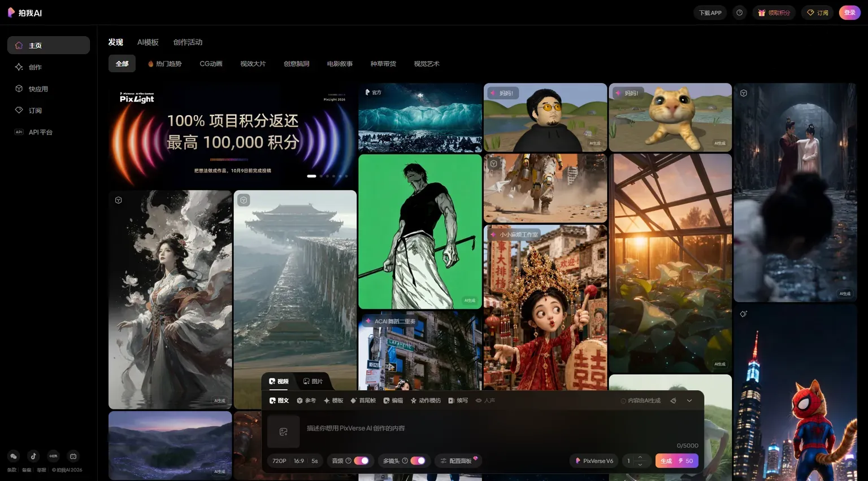Select 参考 mode in creation panel
The image size is (868, 481).
(x=306, y=400)
